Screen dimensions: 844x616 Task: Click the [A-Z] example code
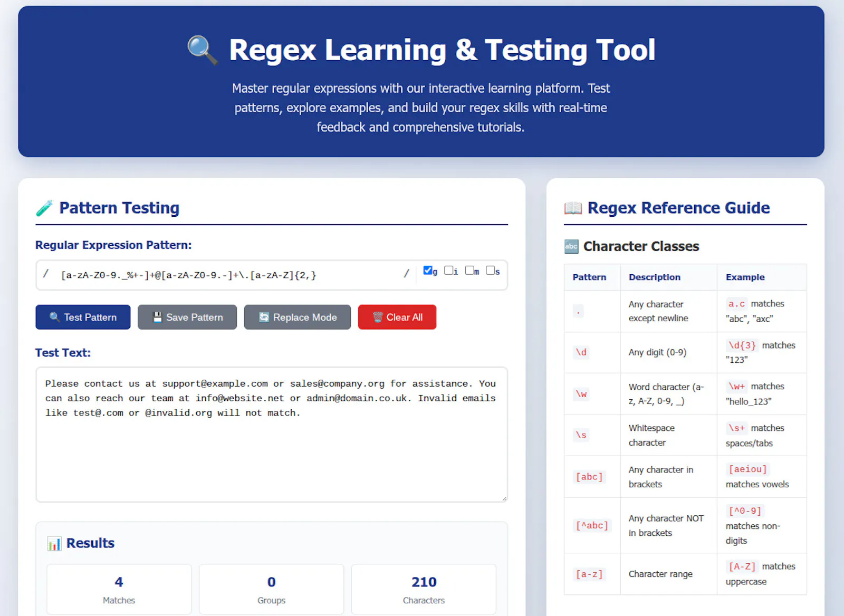[x=742, y=566]
